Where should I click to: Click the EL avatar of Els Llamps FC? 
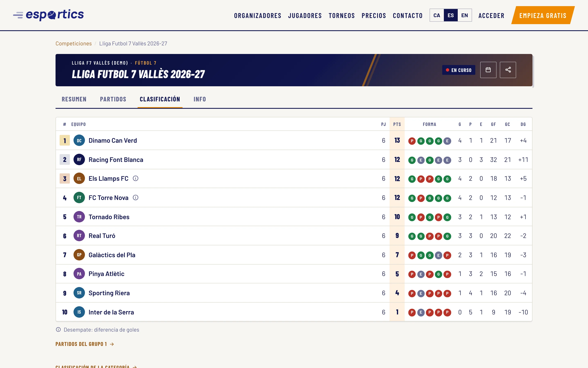(x=79, y=178)
